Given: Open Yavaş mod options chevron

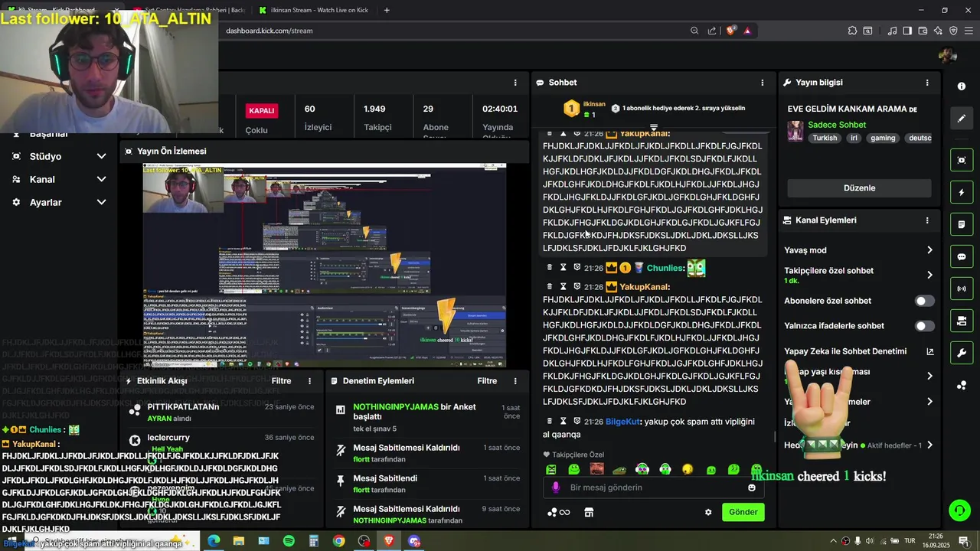Looking at the screenshot, I should point(929,250).
